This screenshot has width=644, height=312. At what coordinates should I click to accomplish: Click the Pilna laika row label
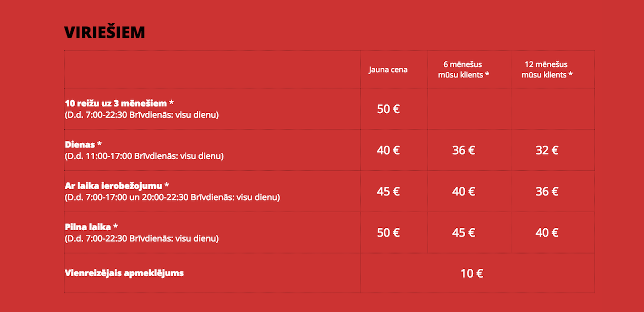(x=91, y=227)
